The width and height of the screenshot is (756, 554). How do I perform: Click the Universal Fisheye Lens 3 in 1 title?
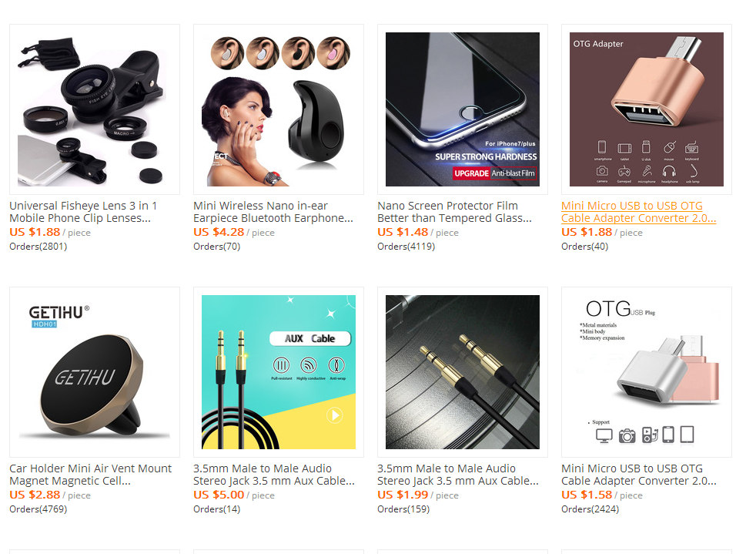83,212
